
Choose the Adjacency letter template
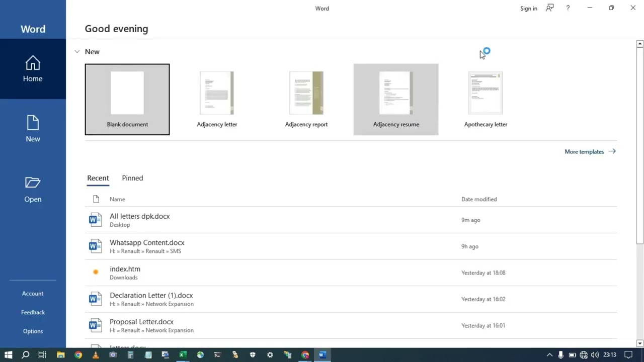(x=217, y=100)
